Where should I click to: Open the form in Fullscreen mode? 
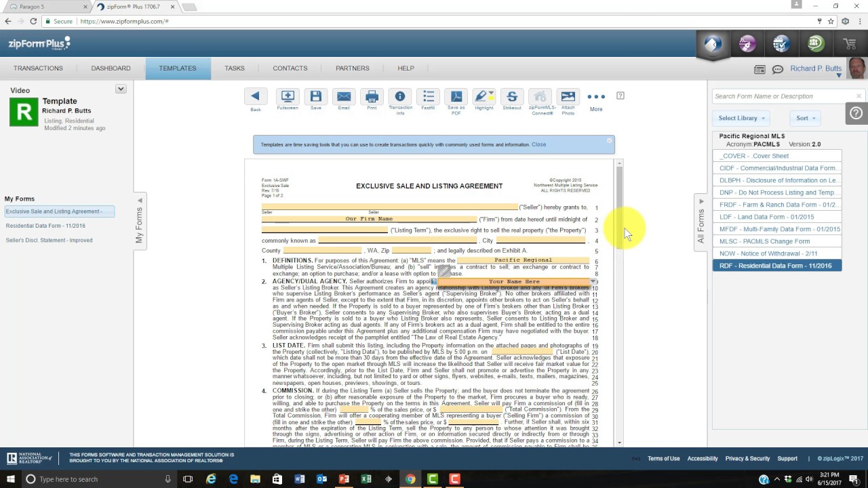point(288,96)
